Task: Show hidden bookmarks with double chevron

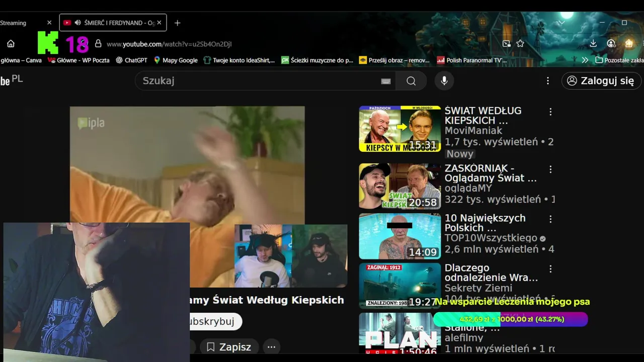Action: pyautogui.click(x=585, y=60)
